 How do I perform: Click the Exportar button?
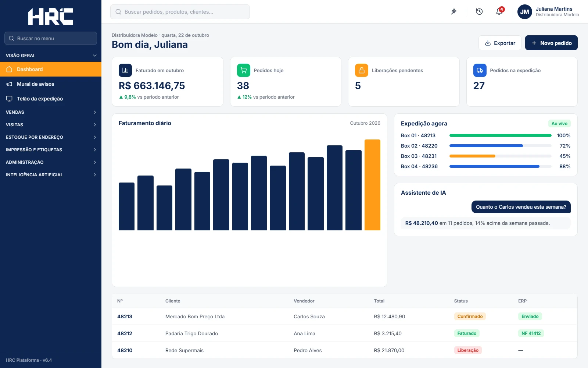[500, 43]
